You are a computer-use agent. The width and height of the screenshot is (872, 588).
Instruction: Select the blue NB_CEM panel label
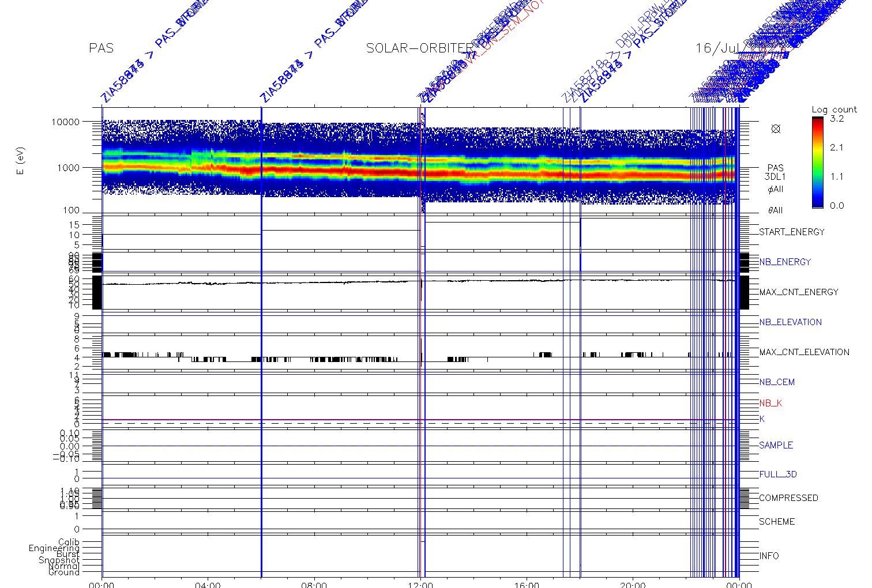[777, 382]
